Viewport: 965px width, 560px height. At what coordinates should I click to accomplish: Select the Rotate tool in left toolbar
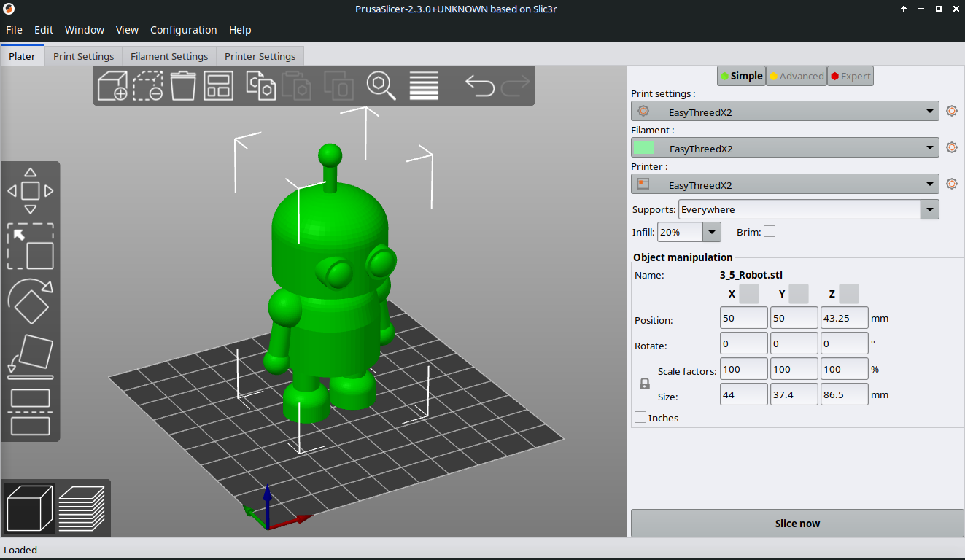point(30,301)
